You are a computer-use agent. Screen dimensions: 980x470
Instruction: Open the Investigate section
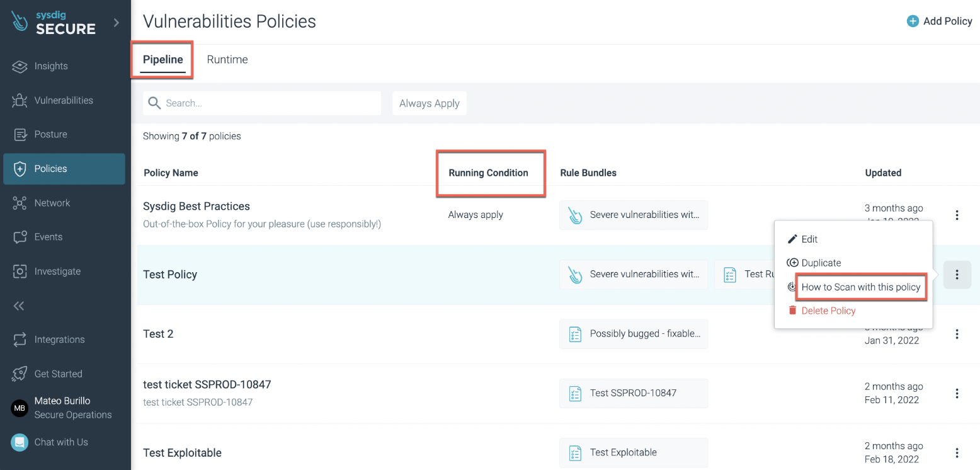57,272
